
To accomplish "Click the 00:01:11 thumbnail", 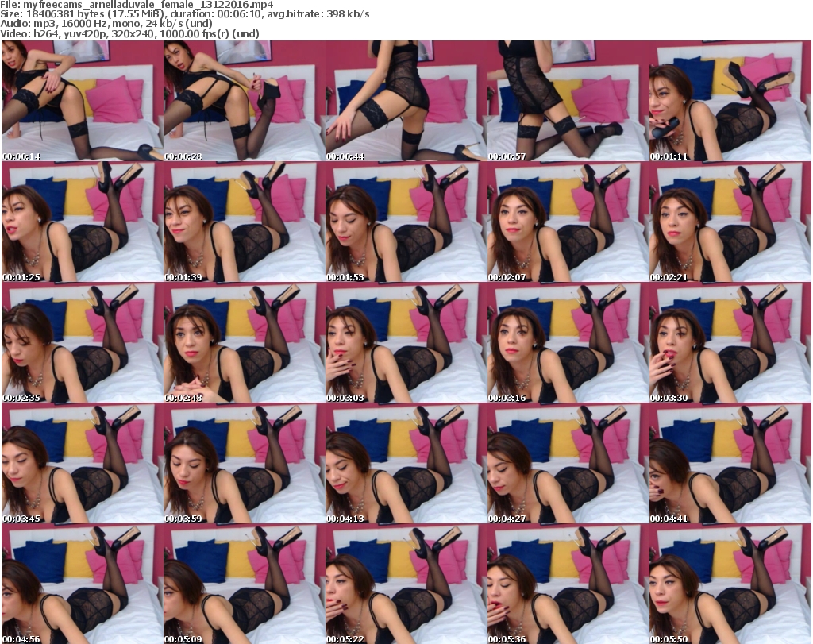I will [730, 101].
